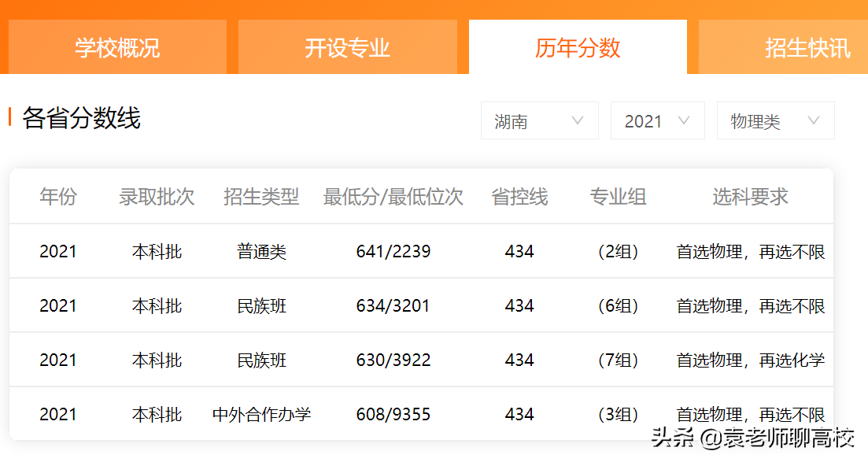Open the 湖南 province dropdown
The height and width of the screenshot is (462, 868).
[540, 120]
